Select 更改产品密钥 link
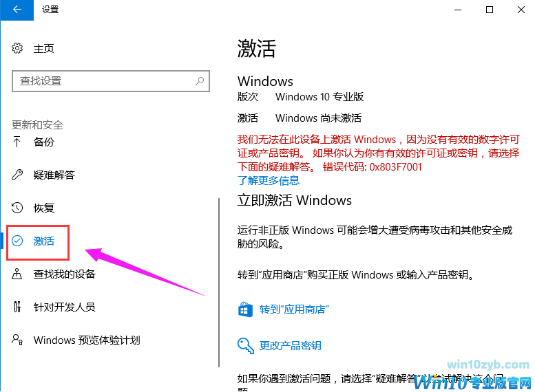Screen dimensions: 535x392 coord(291,346)
